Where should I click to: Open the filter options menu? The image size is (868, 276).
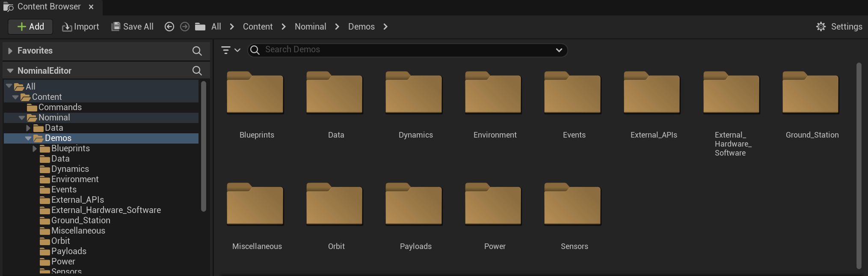click(x=231, y=50)
